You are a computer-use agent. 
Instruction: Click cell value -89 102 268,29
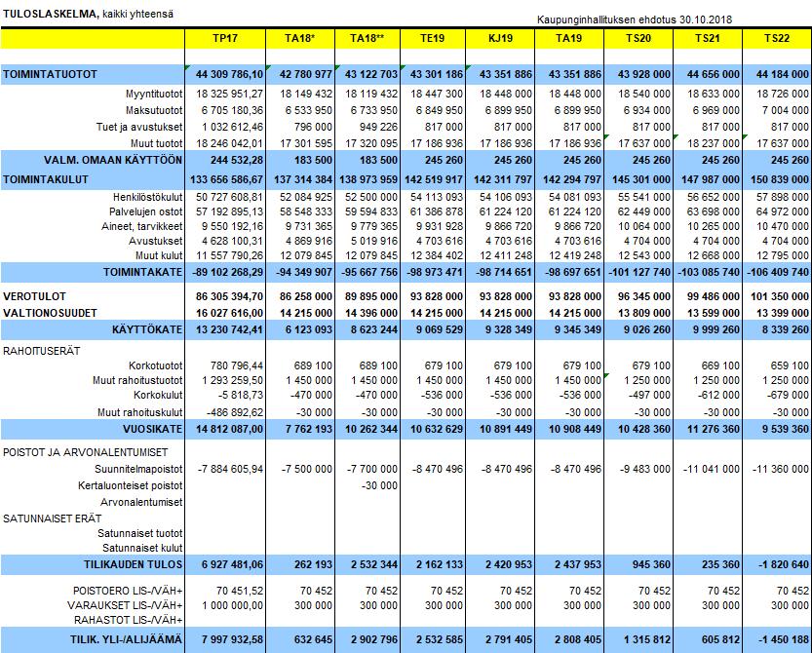227,272
